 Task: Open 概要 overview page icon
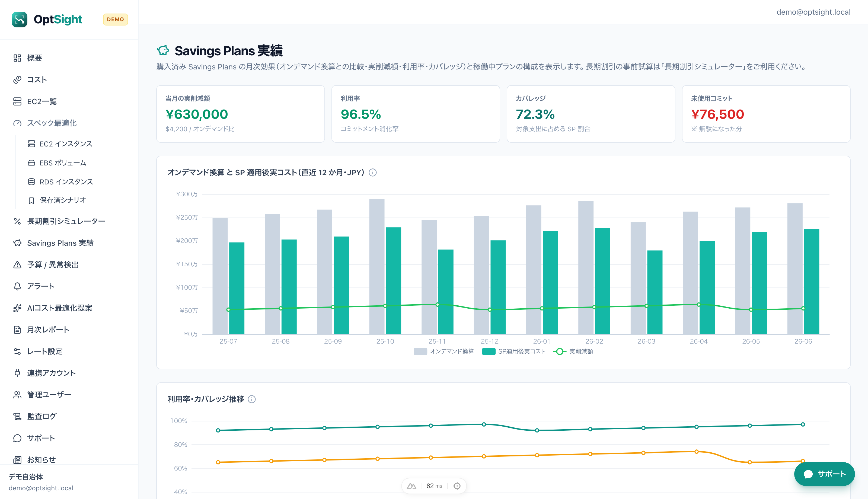(x=17, y=58)
